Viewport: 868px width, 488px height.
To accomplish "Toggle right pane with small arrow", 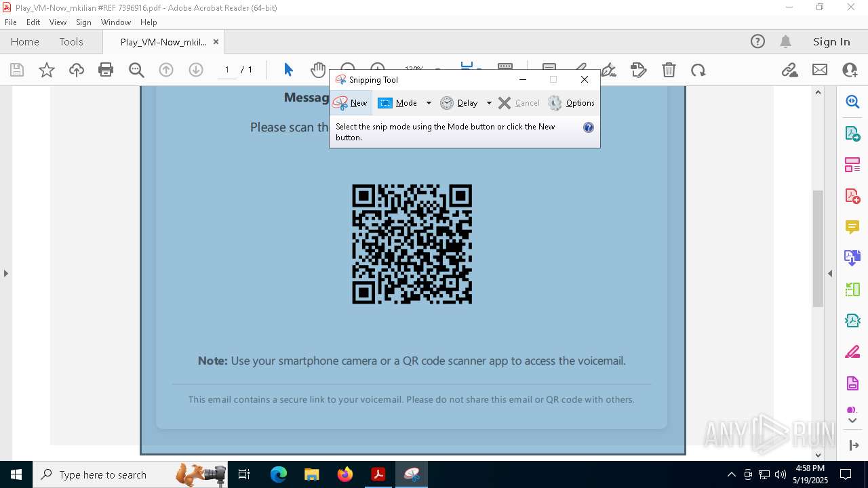I will (830, 273).
